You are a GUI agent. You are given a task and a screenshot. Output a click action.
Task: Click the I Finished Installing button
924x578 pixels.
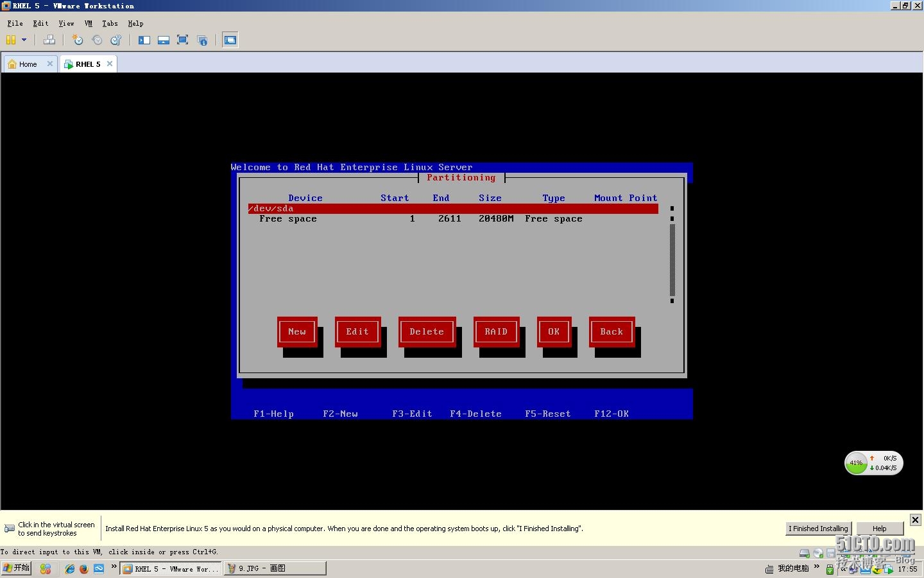point(818,529)
